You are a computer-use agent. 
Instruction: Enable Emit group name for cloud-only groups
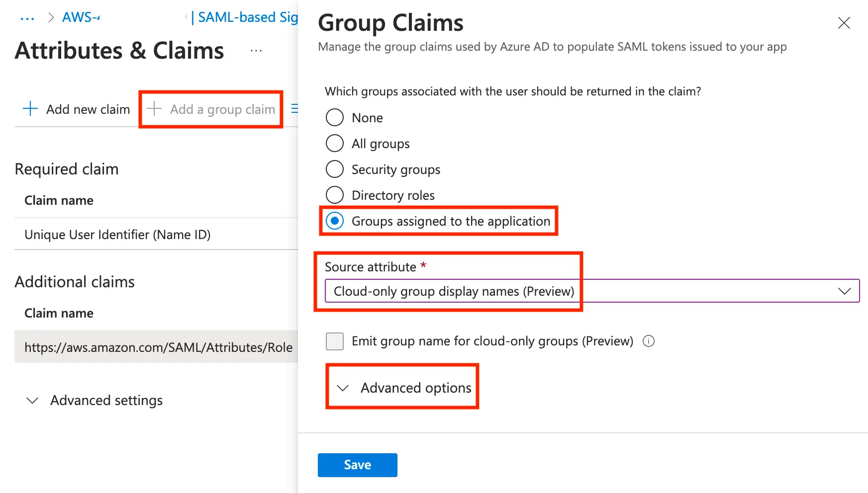pyautogui.click(x=335, y=341)
